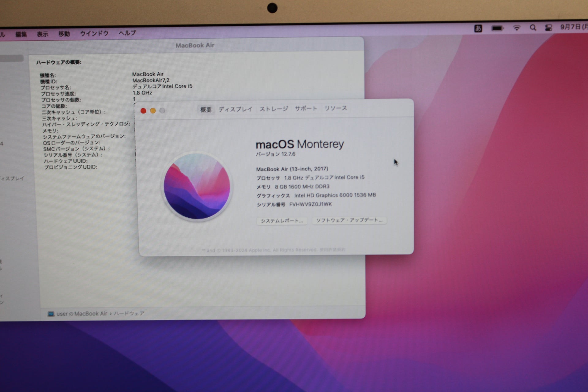Screen dimensions: 588x392
Task: Click ハードウェア UUID label in System Report
Action: pos(66,161)
